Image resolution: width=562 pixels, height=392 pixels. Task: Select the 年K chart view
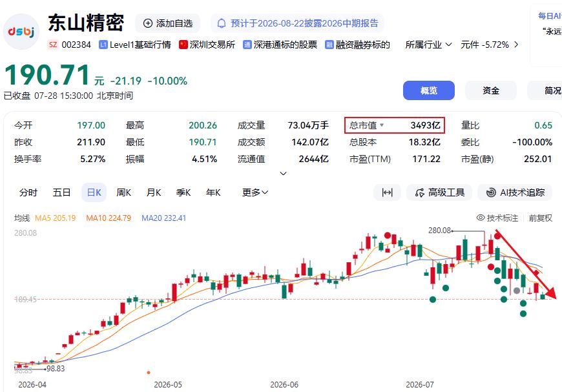click(x=213, y=192)
